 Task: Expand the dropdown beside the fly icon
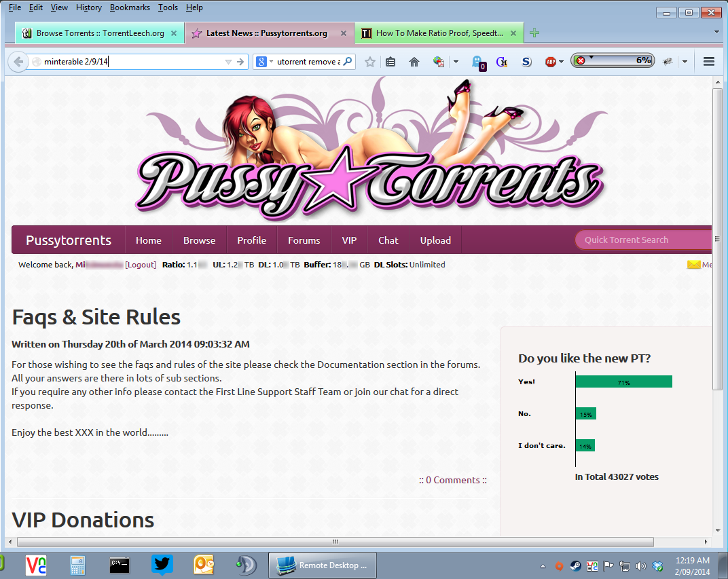coord(685,62)
